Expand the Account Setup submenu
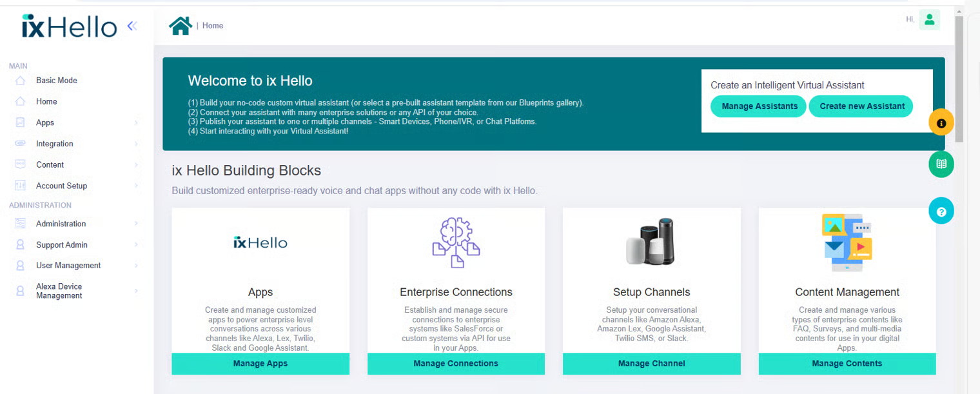Screen dimensions: 980x394 [x=61, y=186]
